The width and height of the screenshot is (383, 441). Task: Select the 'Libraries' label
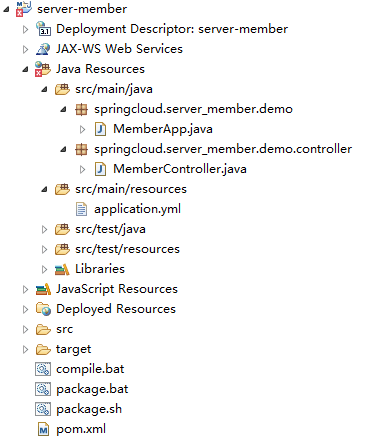[x=100, y=269]
